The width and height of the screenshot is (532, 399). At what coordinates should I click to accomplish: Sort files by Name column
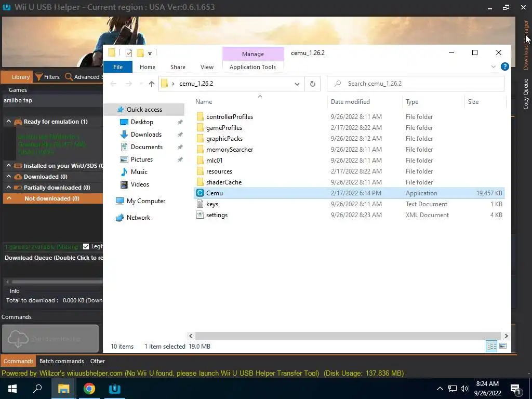point(204,102)
